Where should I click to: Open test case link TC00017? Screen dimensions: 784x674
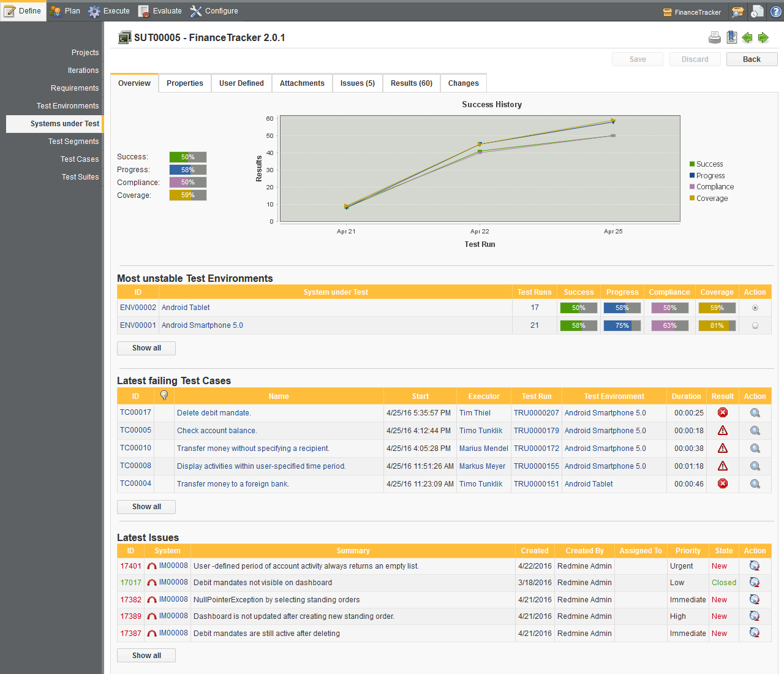pos(135,412)
